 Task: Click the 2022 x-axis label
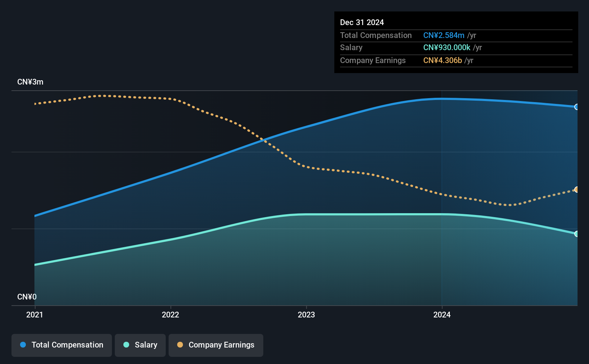170,315
